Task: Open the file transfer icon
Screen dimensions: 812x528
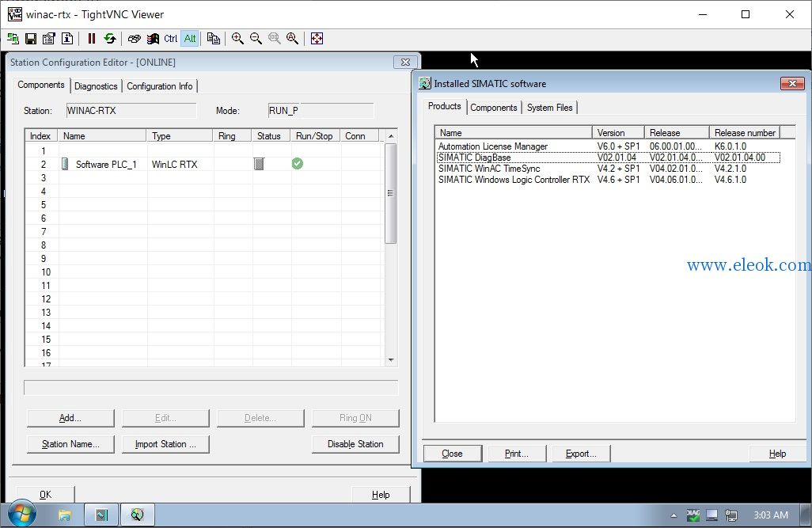Action: 214,38
